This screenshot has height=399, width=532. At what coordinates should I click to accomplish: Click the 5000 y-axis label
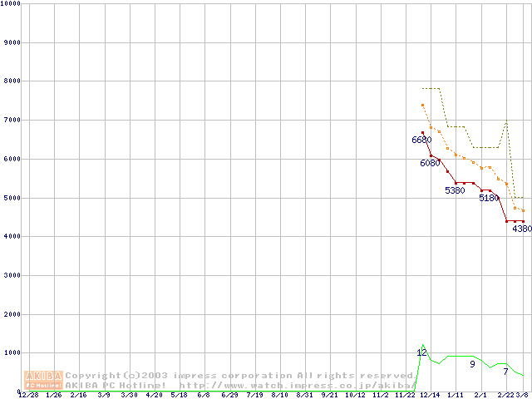pyautogui.click(x=12, y=198)
